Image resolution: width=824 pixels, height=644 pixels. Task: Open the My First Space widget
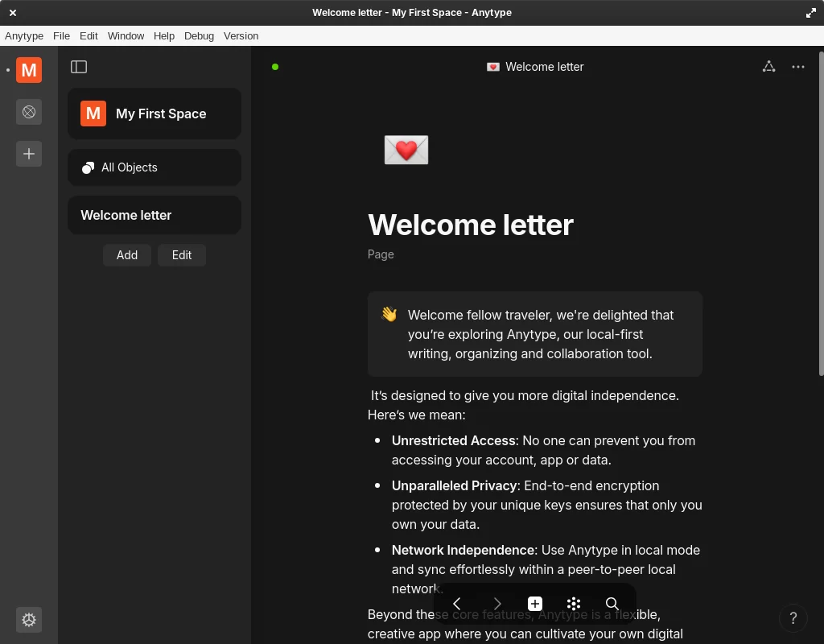point(154,114)
